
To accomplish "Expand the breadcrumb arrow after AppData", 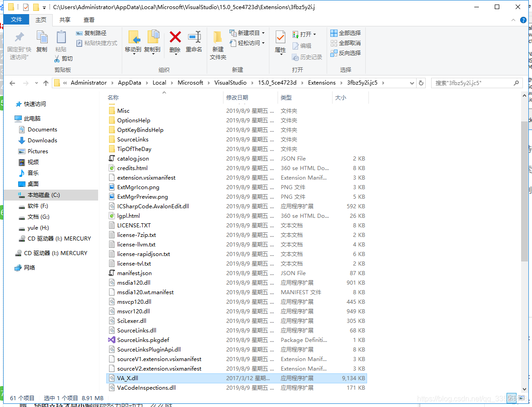I will [147, 83].
